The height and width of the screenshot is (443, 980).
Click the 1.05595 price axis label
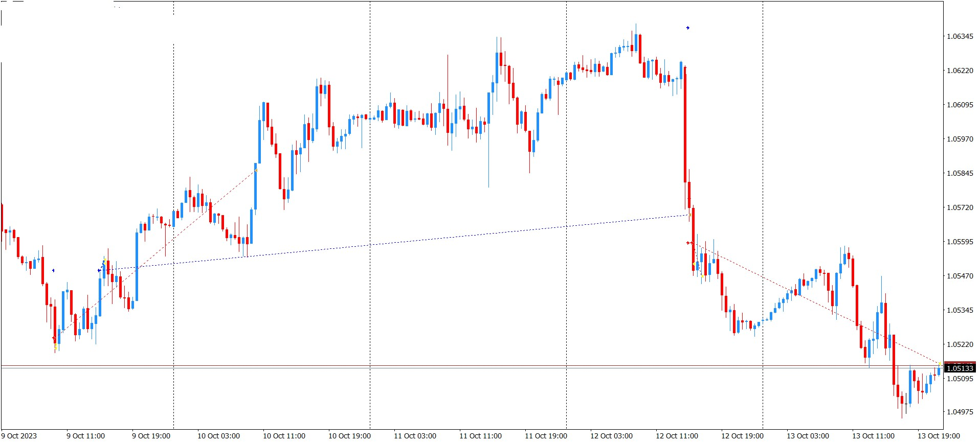coord(960,242)
